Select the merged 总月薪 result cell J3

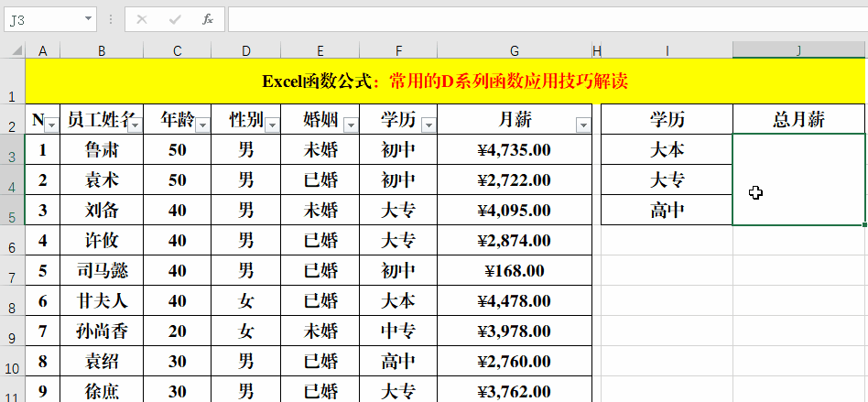[x=798, y=179]
